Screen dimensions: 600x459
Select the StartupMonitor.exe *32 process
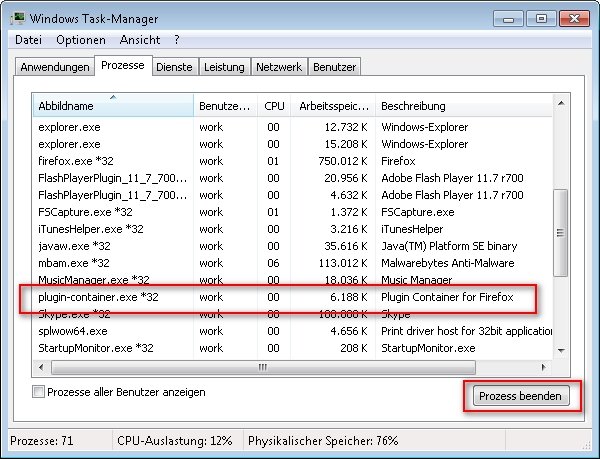point(293,348)
